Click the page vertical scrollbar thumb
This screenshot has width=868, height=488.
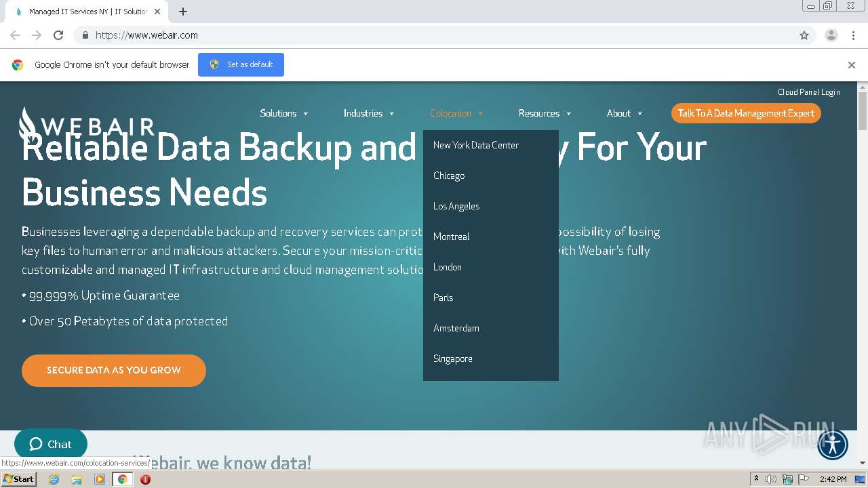click(863, 110)
